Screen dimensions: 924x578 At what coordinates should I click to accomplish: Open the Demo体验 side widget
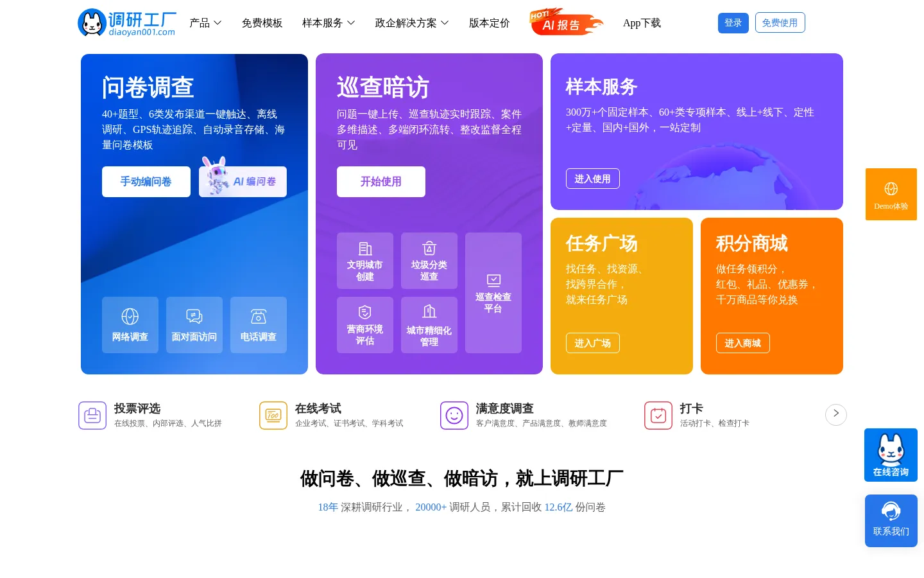(x=891, y=195)
